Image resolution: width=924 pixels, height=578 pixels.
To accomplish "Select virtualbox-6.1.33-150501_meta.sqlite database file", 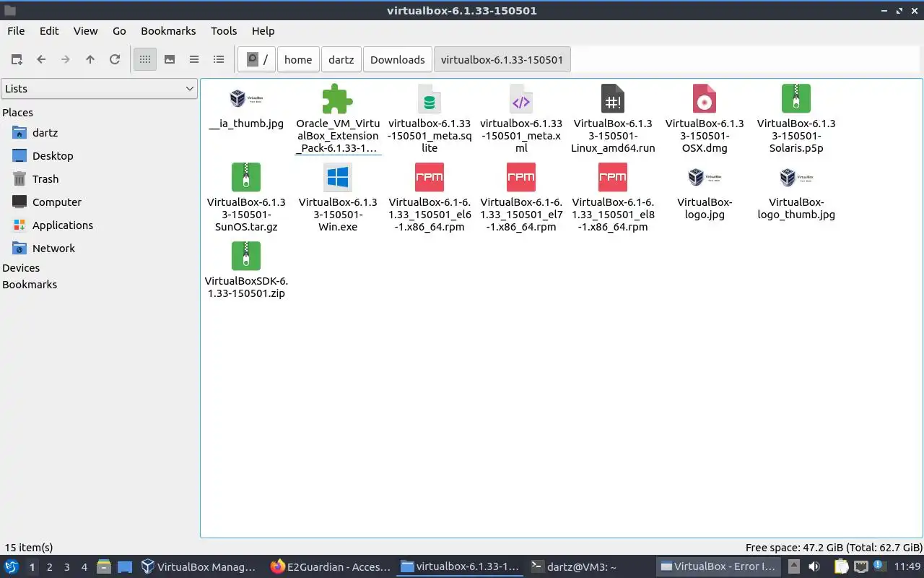I will tap(430, 119).
